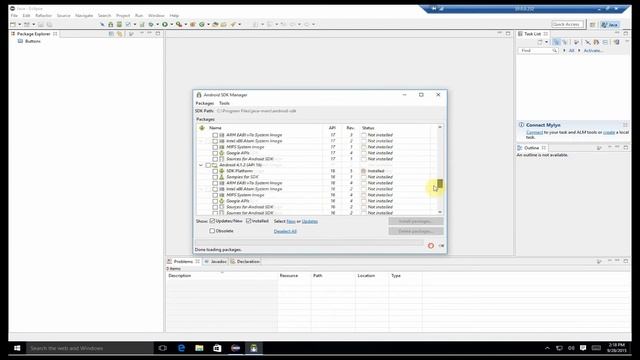The height and width of the screenshot is (360, 640).
Task: Click the Action Center notification icon
Action: coord(583,348)
